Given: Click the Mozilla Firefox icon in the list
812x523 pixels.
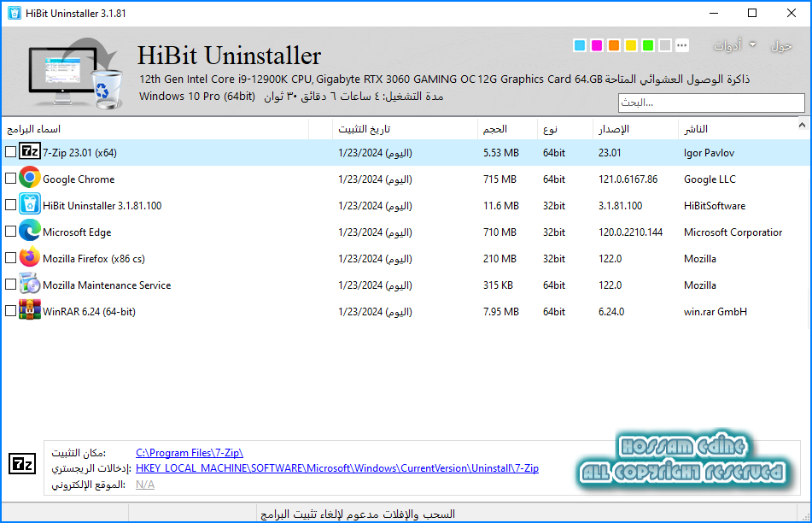Looking at the screenshot, I should pyautogui.click(x=30, y=257).
